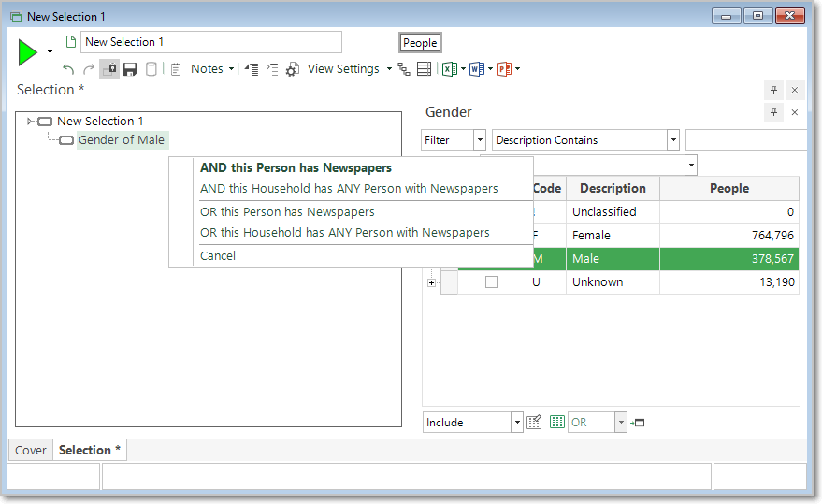Pin the Gender panel

[773, 112]
